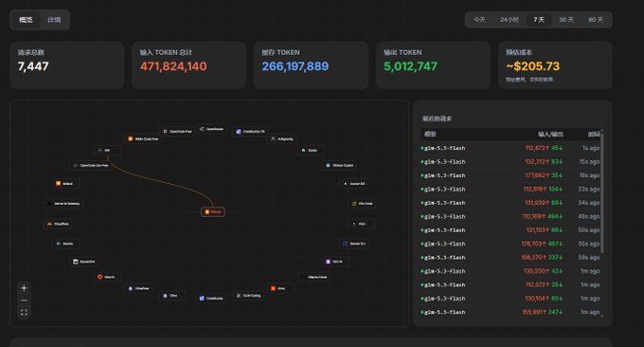Select the CodeBuddy CN node
The image size is (644, 347).
point(251,132)
